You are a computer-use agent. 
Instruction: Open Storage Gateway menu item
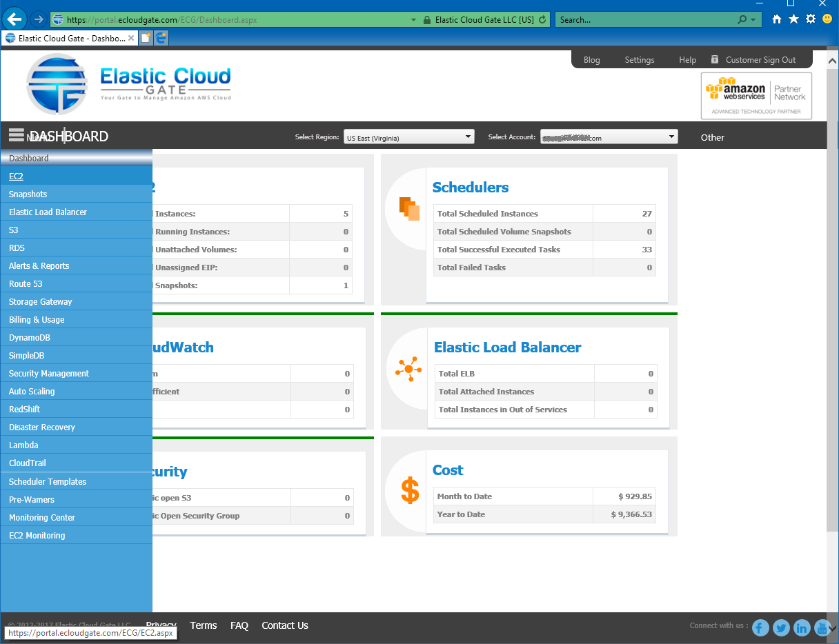click(x=76, y=301)
